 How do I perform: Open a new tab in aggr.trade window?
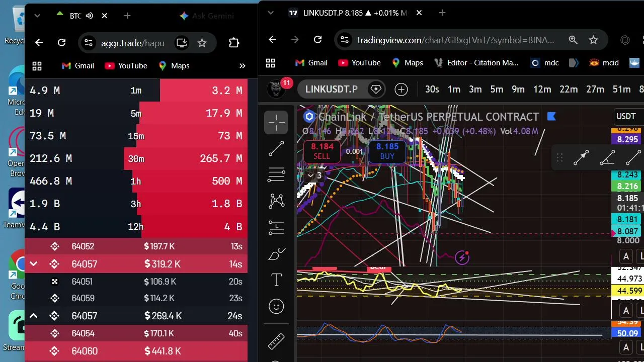pos(127,16)
